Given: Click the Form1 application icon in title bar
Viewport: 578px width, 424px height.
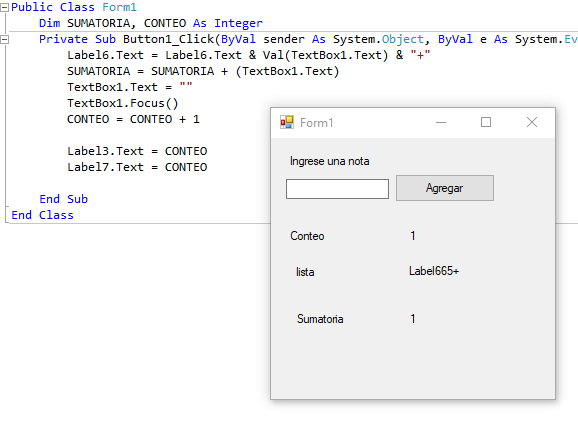Looking at the screenshot, I should coord(287,122).
